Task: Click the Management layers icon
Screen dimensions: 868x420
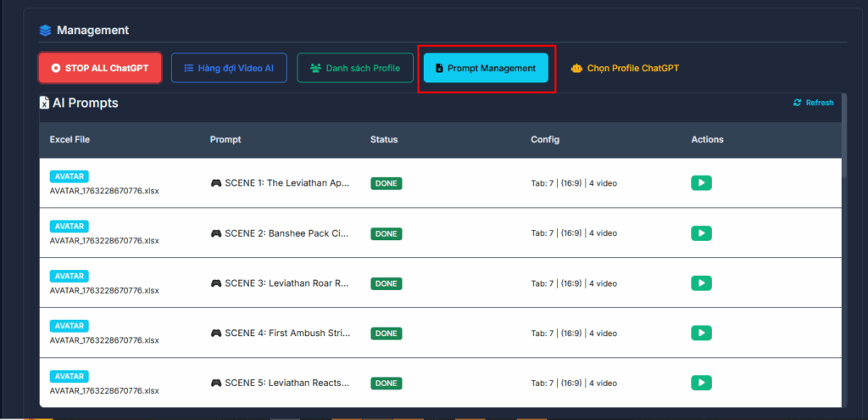Action: [45, 31]
